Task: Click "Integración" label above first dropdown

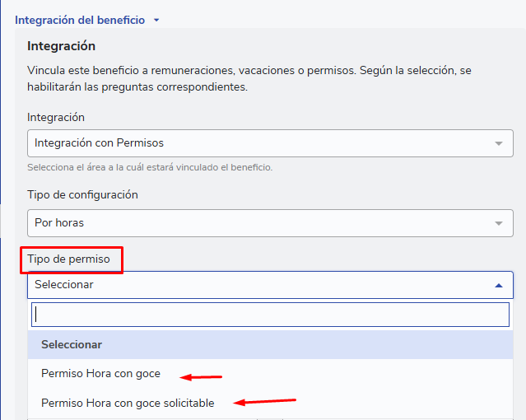Action: (55, 118)
